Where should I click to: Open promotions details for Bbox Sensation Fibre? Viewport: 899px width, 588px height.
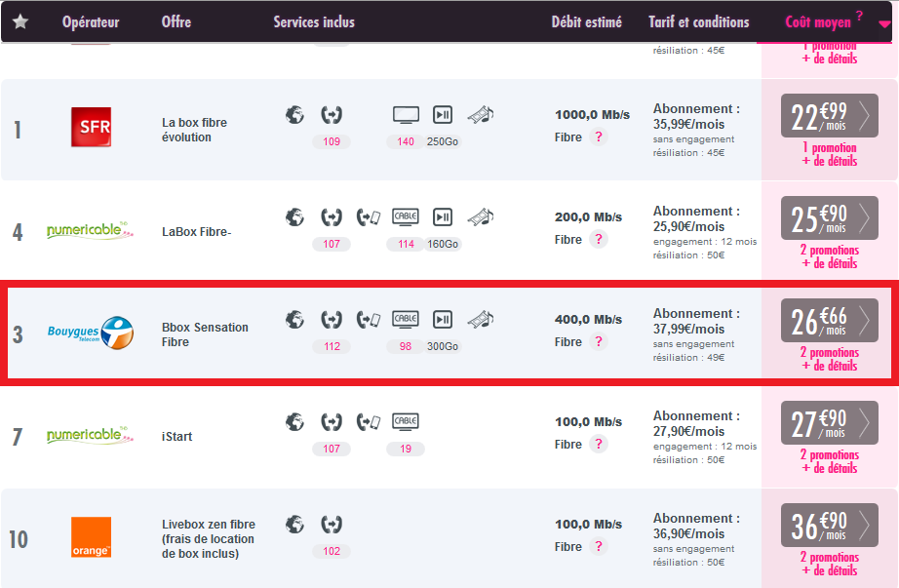pyautogui.click(x=830, y=360)
